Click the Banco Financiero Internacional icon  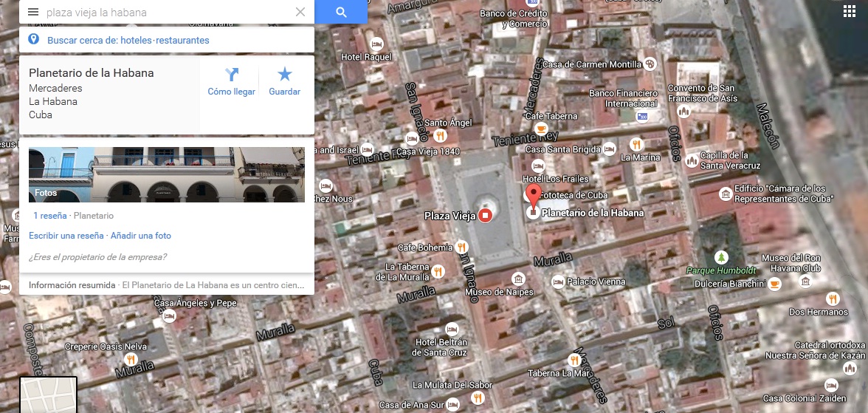click(x=642, y=117)
